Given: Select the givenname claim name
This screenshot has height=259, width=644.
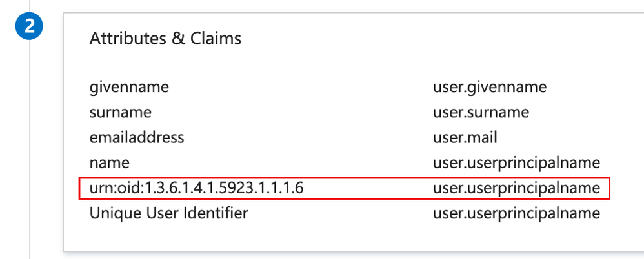Looking at the screenshot, I should coord(130,87).
